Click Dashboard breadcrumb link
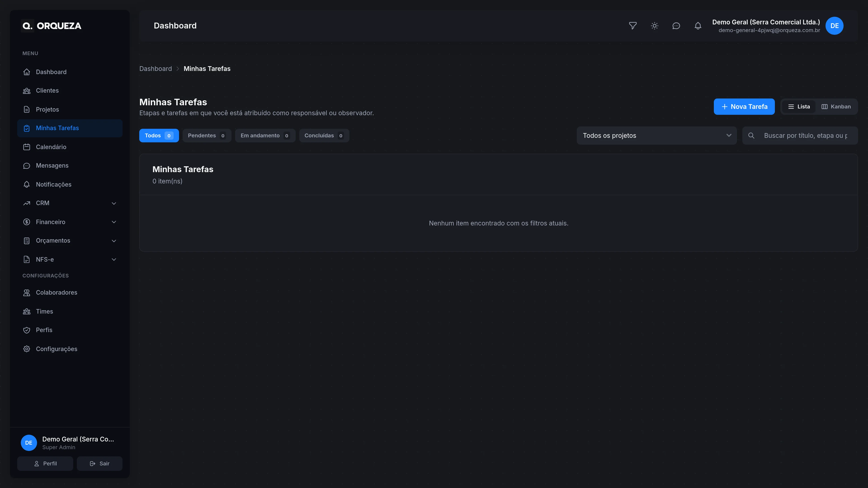The width and height of the screenshot is (868, 488). click(156, 69)
